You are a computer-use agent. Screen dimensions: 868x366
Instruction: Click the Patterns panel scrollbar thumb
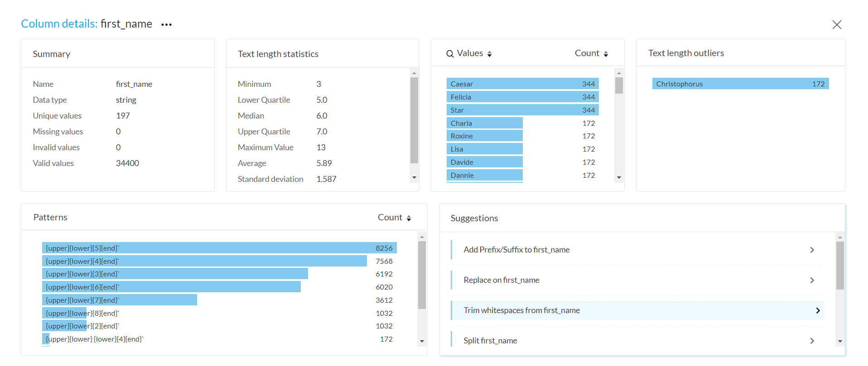click(422, 275)
